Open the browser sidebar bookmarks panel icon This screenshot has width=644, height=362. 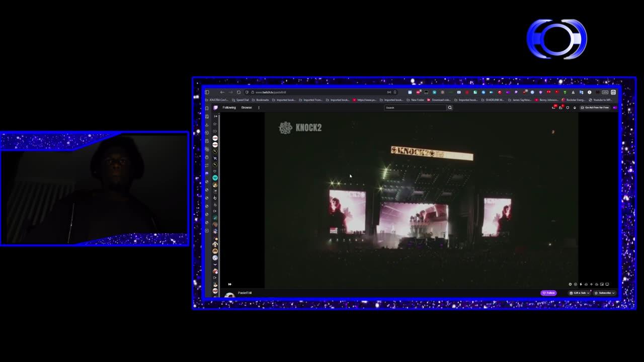pyautogui.click(x=207, y=108)
